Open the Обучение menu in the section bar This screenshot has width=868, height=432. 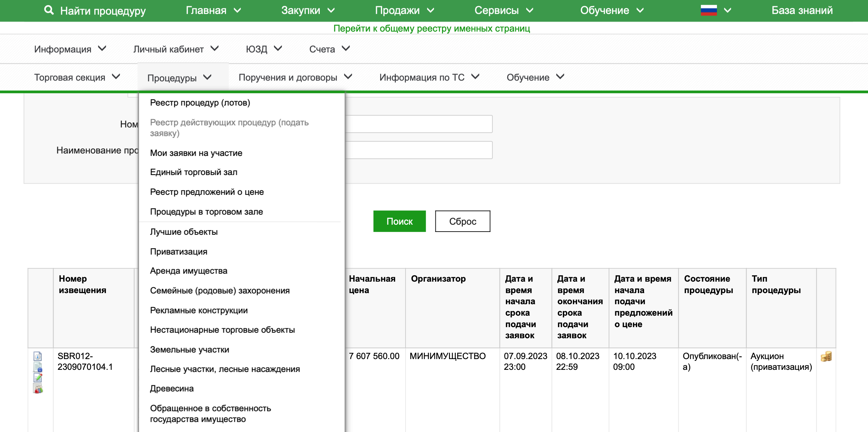tap(536, 77)
